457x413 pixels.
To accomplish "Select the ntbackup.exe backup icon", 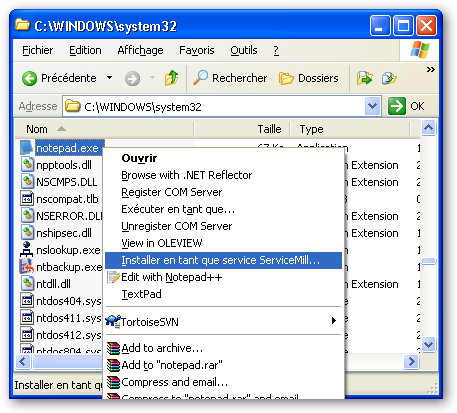I will [x=27, y=267].
